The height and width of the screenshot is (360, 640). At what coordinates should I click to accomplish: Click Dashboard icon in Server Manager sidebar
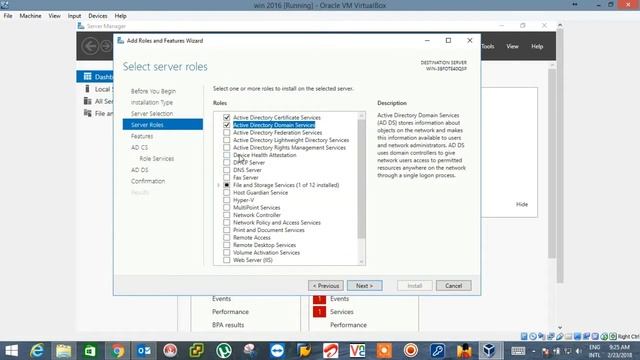[87, 76]
